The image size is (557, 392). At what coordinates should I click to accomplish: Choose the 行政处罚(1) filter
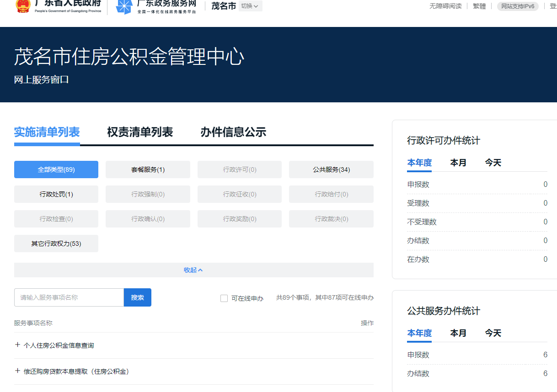(56, 194)
